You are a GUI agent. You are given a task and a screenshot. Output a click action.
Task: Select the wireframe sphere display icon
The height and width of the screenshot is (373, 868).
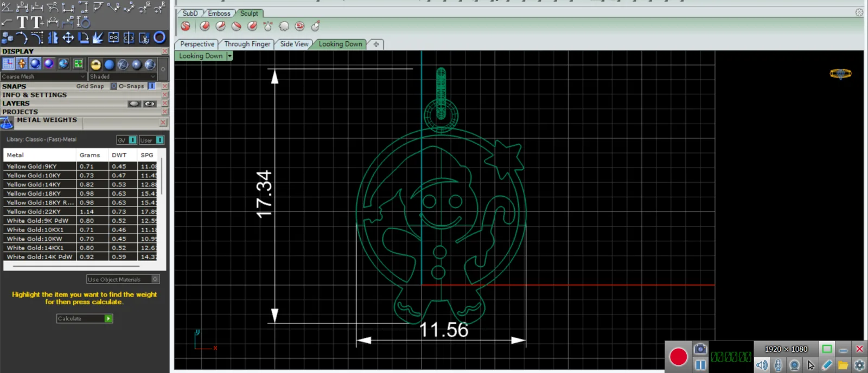tap(123, 65)
